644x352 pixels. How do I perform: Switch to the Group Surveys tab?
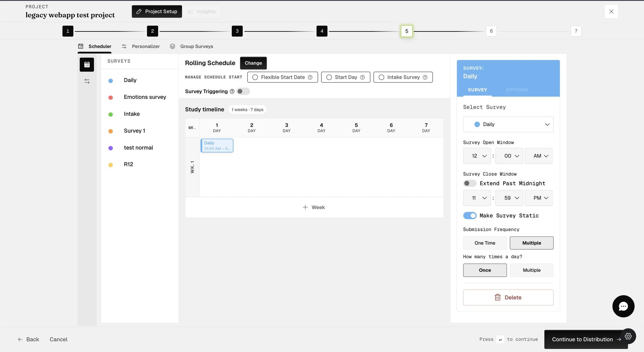point(192,46)
